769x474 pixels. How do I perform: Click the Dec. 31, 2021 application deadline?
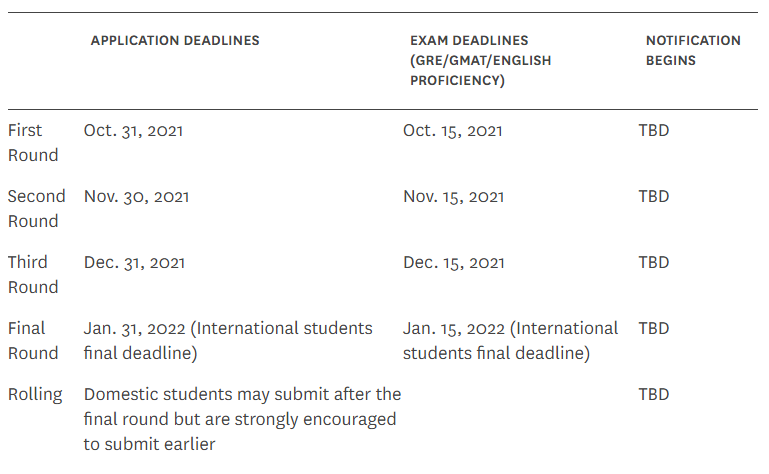click(134, 263)
